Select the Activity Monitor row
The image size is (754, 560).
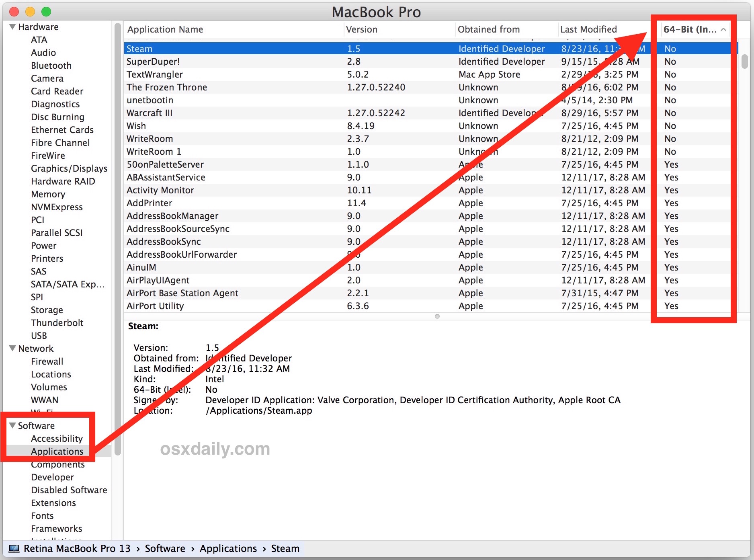[431, 190]
